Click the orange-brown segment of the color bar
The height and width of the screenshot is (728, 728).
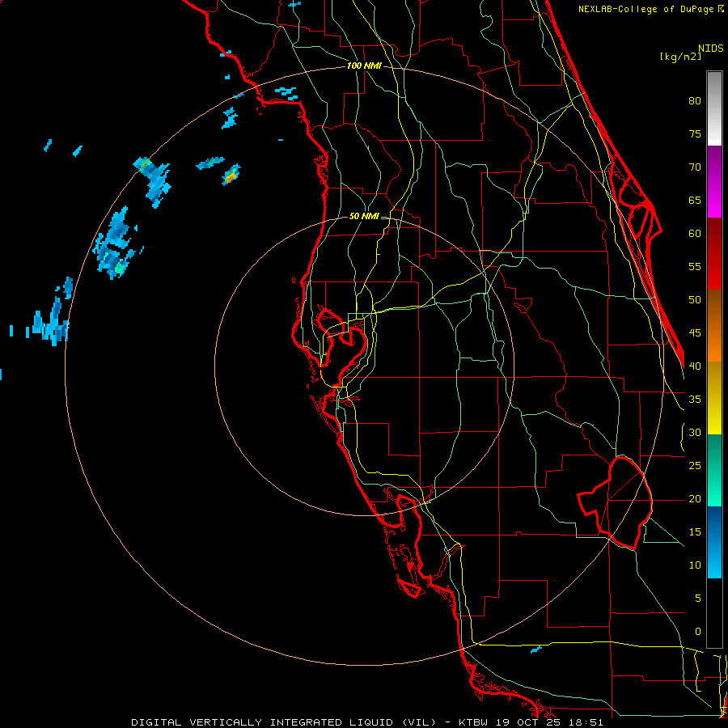tap(714, 326)
